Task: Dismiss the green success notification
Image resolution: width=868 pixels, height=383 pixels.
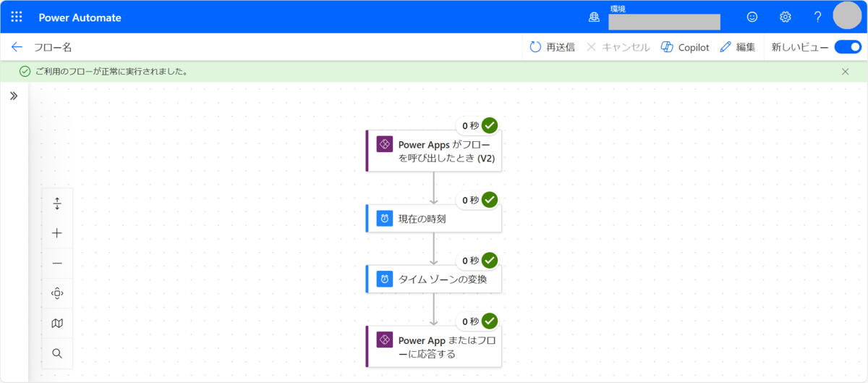Action: (x=846, y=72)
